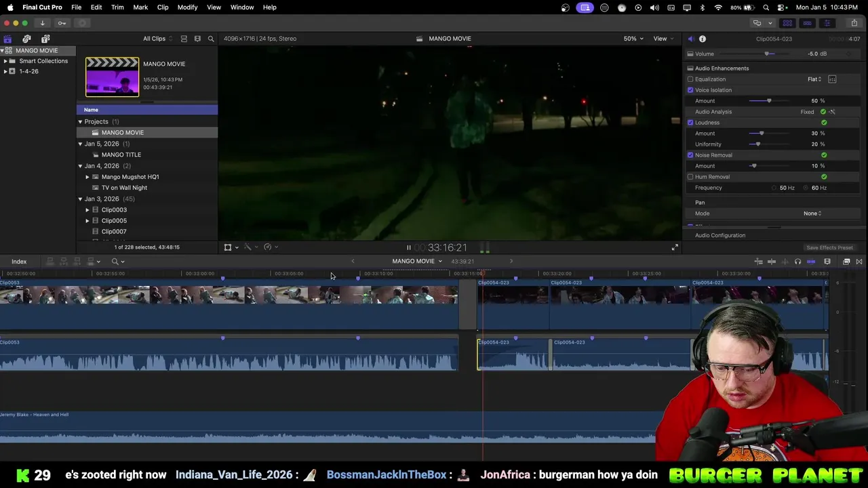The width and height of the screenshot is (868, 488).
Task: Open the Effects browser
Action: click(846, 262)
